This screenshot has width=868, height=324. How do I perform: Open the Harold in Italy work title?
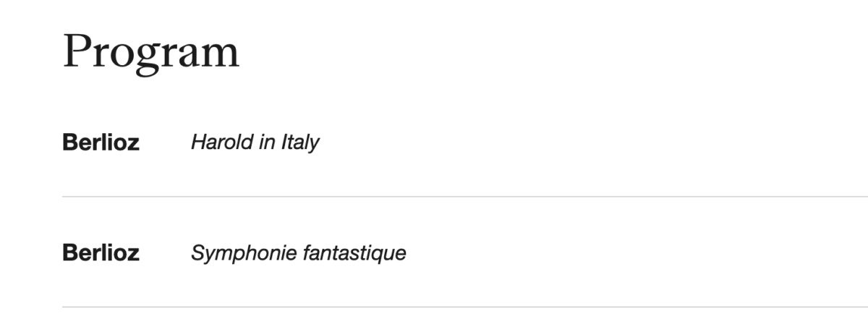(x=255, y=142)
